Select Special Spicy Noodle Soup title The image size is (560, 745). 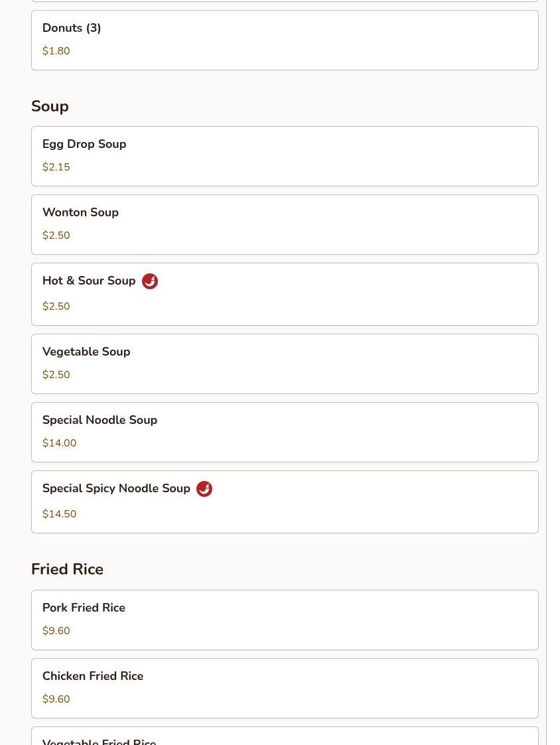click(x=116, y=489)
